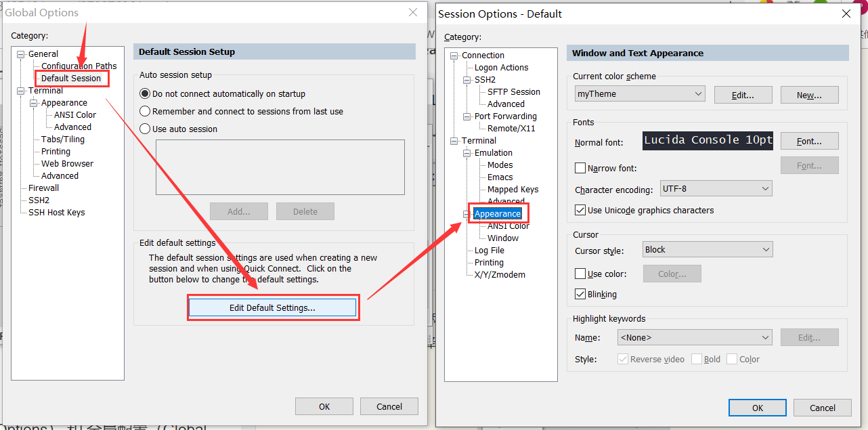Click Edit next to color scheme
Screen dimensions: 868x430
pos(743,95)
